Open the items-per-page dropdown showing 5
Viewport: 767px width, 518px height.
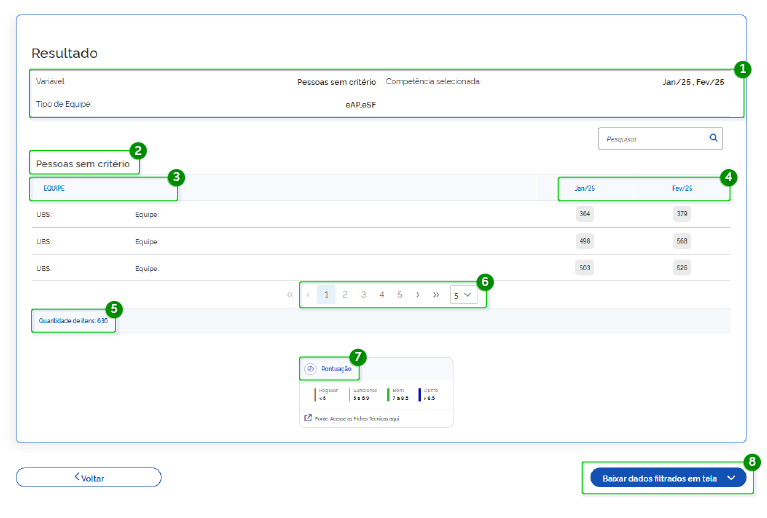[462, 296]
